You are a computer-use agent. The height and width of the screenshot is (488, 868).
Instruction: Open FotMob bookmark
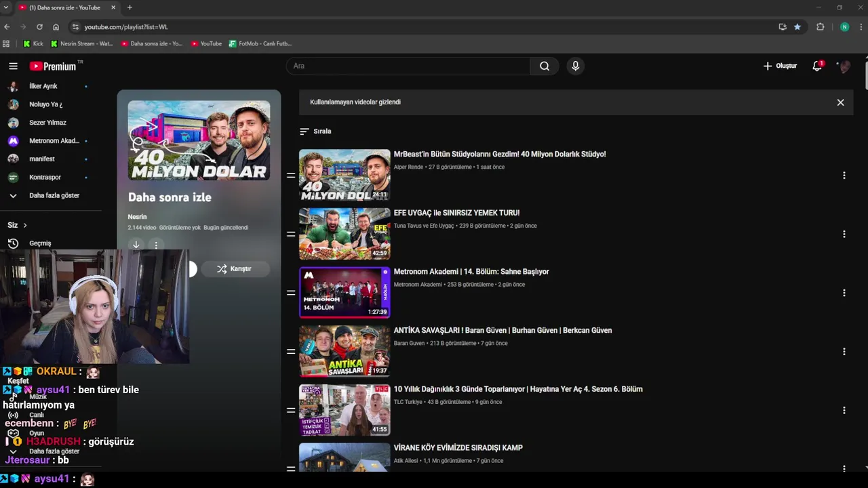click(260, 43)
